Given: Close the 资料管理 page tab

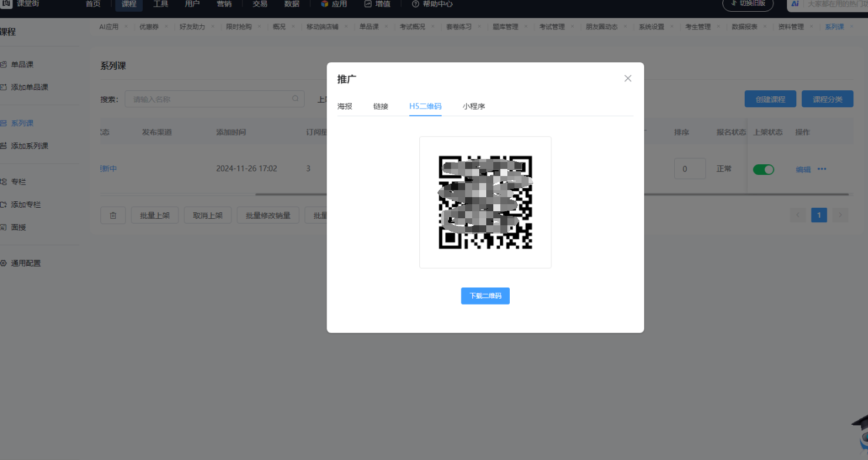Looking at the screenshot, I should [812, 27].
